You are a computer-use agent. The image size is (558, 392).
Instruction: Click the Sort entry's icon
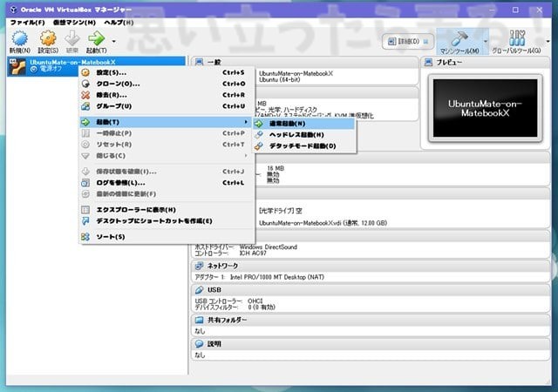coord(85,237)
